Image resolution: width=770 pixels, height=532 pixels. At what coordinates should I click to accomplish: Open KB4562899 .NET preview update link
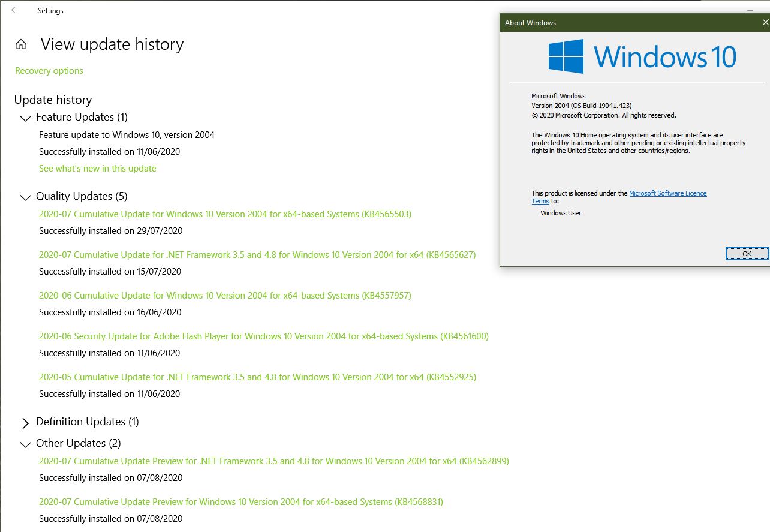coord(274,461)
